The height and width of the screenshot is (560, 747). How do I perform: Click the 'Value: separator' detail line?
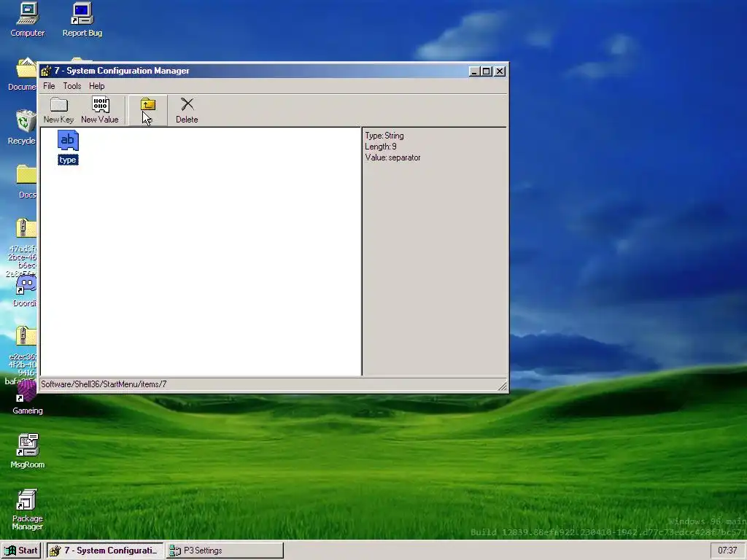coord(393,157)
